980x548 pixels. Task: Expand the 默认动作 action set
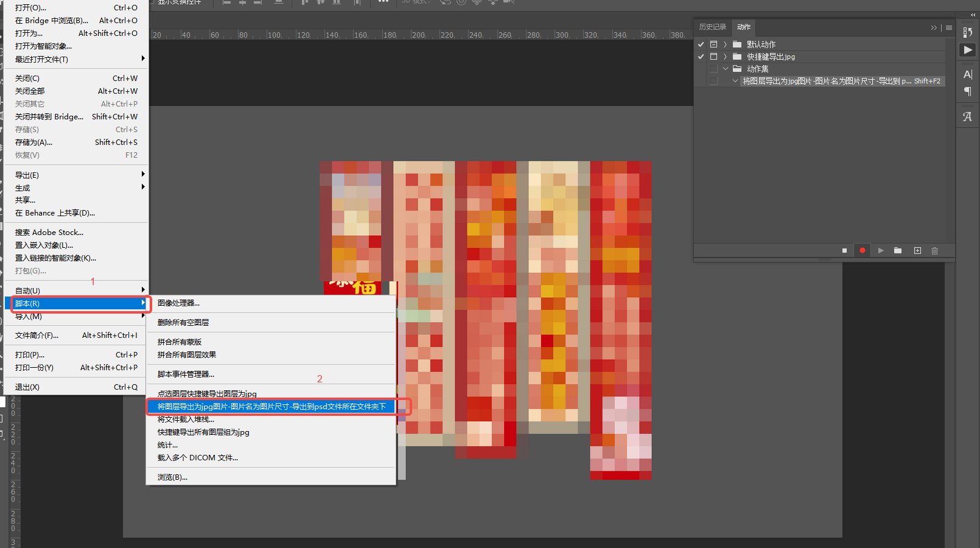click(726, 44)
